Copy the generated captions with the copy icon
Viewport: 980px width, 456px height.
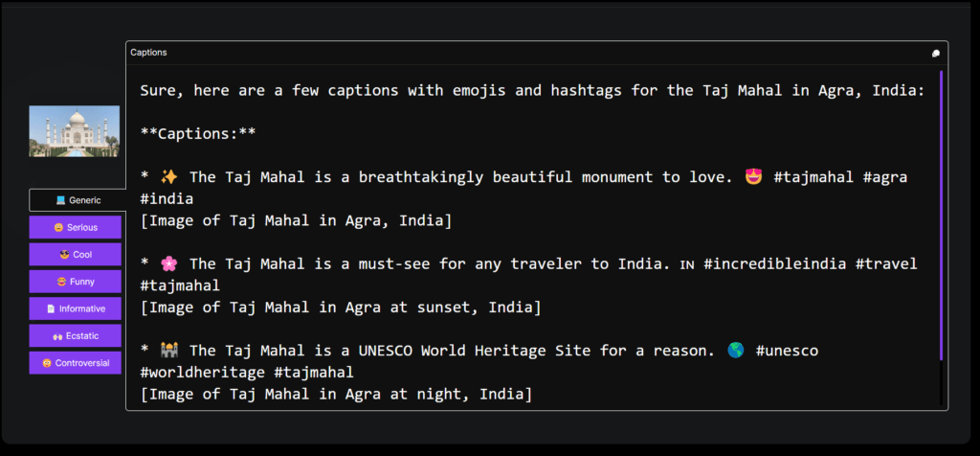pyautogui.click(x=936, y=53)
